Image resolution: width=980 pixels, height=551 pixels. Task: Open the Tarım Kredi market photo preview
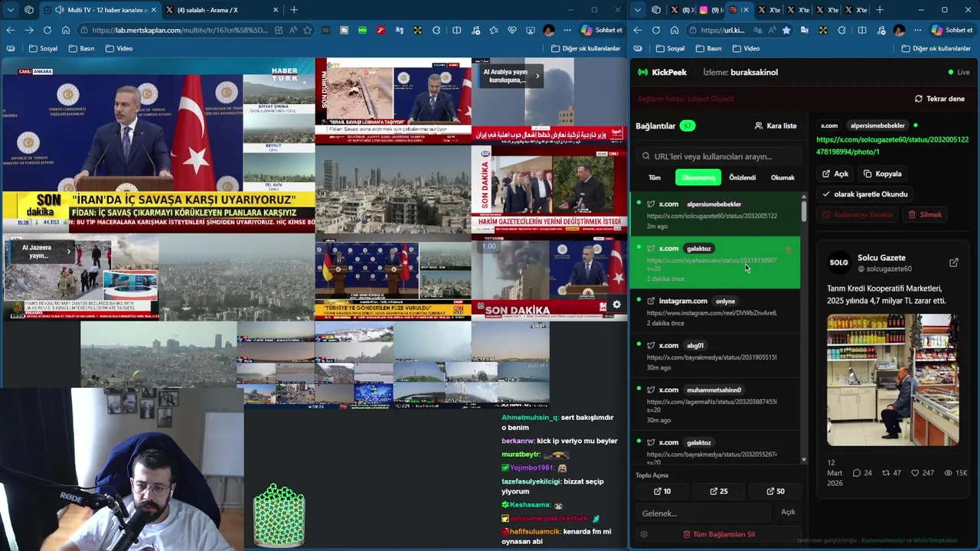[x=893, y=380]
